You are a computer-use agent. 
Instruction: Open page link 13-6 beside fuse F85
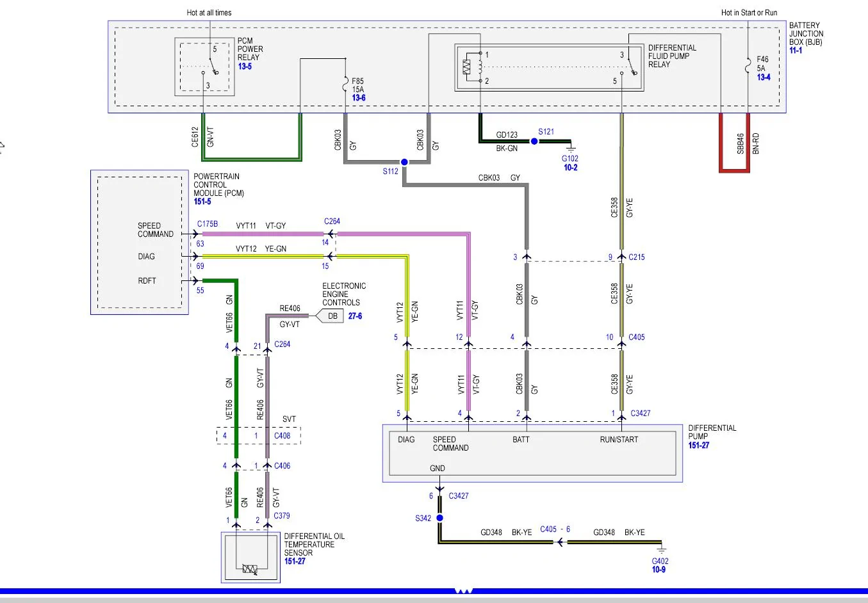click(359, 98)
